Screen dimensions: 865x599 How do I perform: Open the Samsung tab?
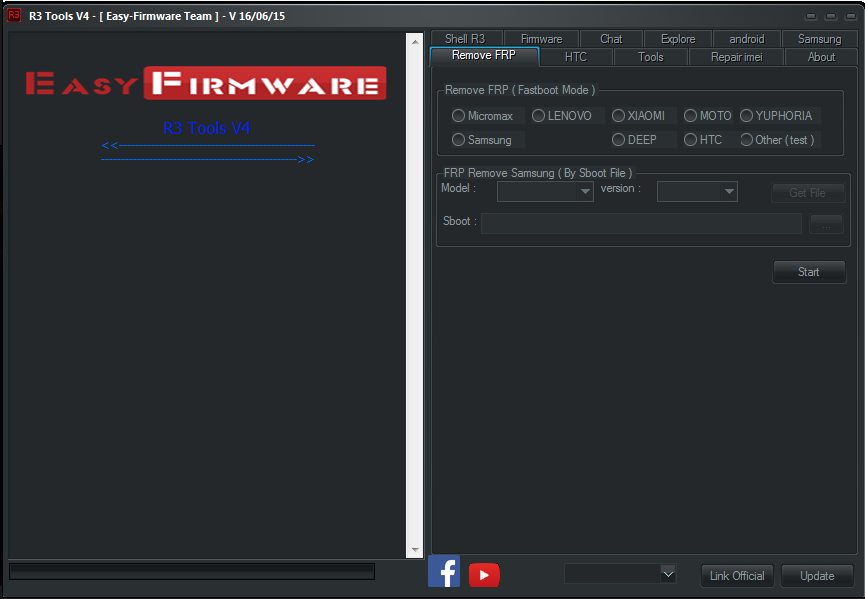pyautogui.click(x=819, y=39)
